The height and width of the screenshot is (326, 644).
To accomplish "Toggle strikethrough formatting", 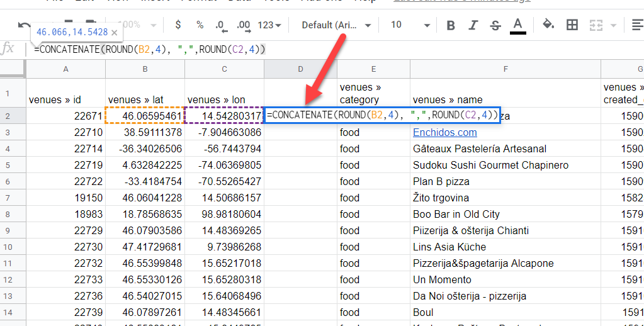I will pyautogui.click(x=495, y=25).
